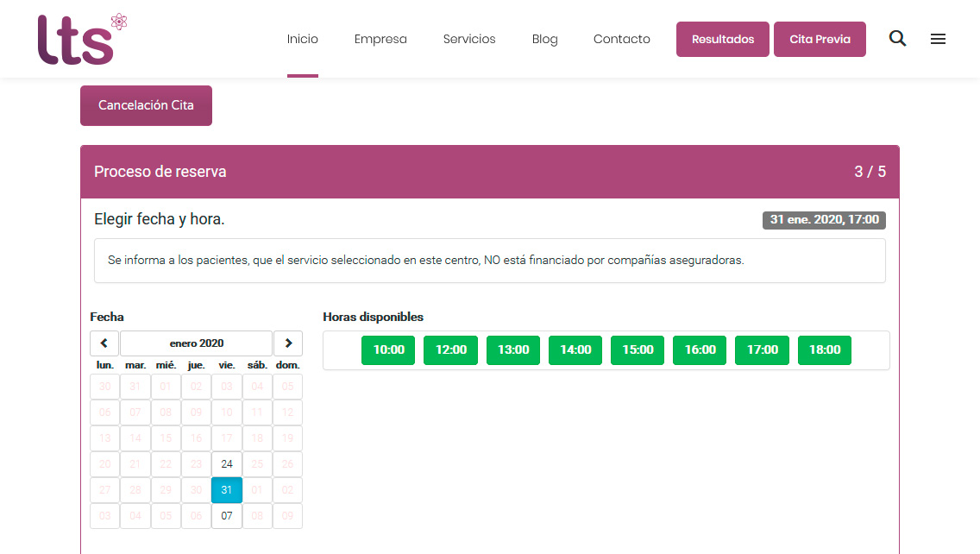The width and height of the screenshot is (980, 554).
Task: Click the LTS logo
Action: (81, 40)
